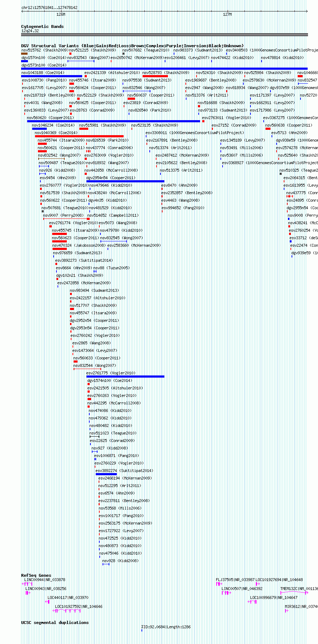Open the LINC00507|NR_046392 gene label
The image size is (318, 644).
(242, 589)
